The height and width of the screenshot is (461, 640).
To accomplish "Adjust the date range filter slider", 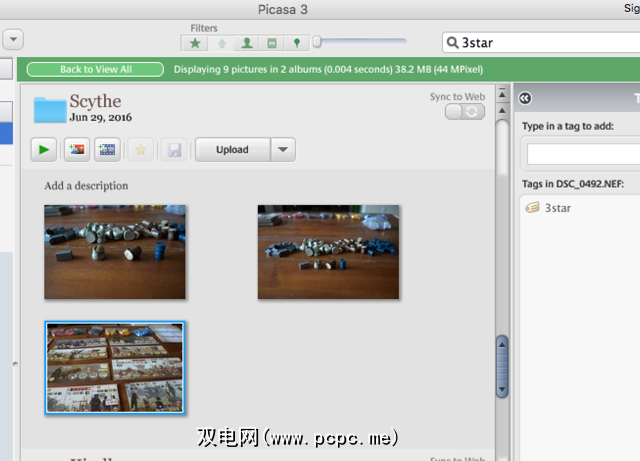I will pos(318,42).
